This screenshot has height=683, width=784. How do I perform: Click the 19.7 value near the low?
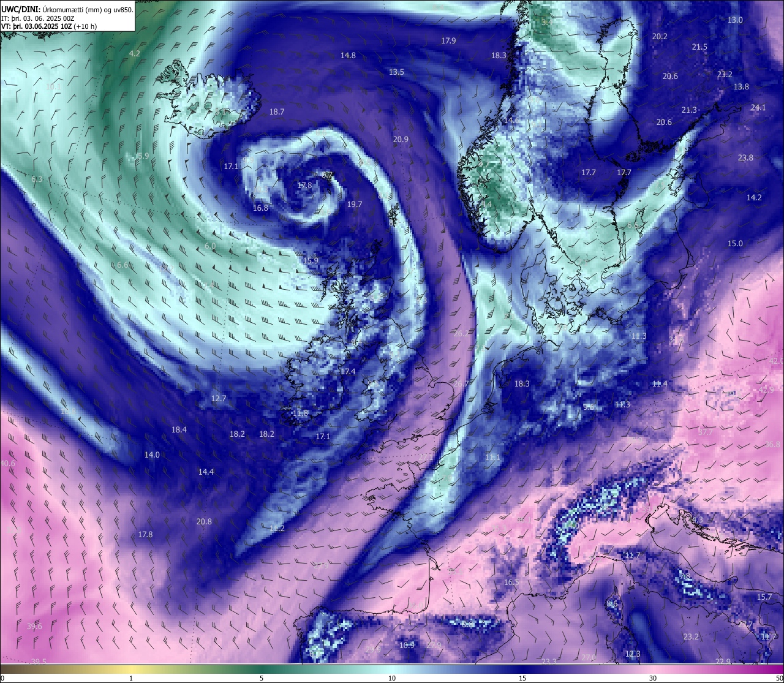(x=355, y=205)
